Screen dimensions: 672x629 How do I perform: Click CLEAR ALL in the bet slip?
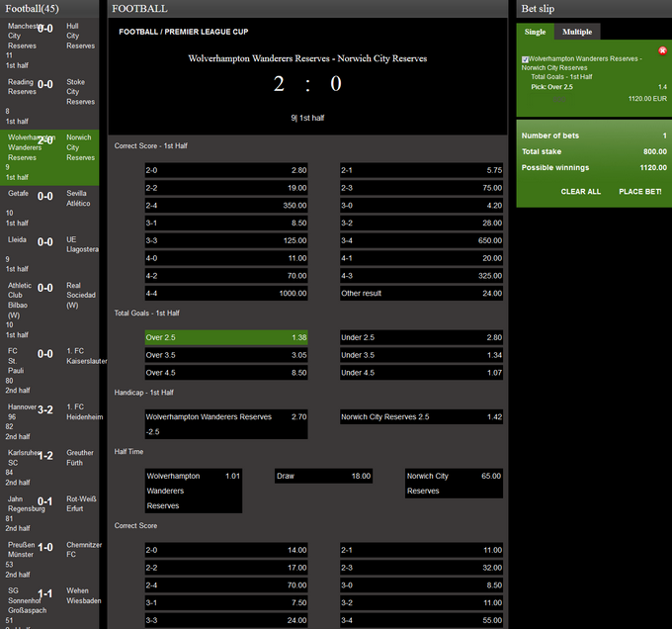click(581, 192)
